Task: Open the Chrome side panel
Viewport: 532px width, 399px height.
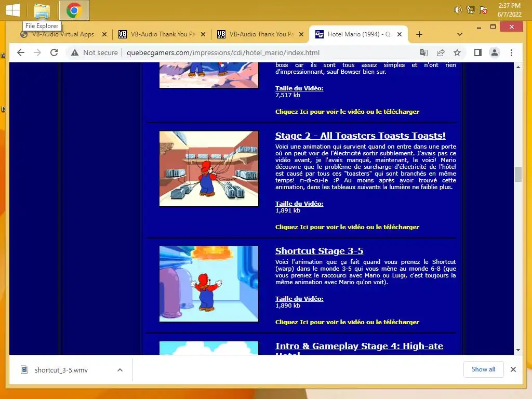Action: 478,52
